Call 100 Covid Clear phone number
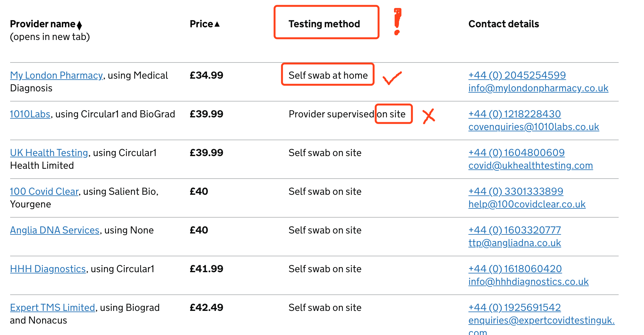644x335 pixels. point(516,192)
